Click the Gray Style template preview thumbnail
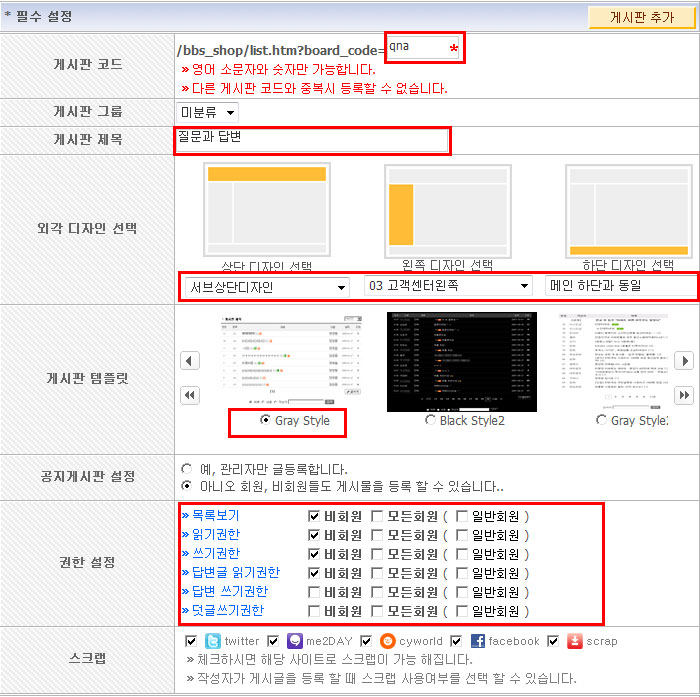 pos(291,360)
